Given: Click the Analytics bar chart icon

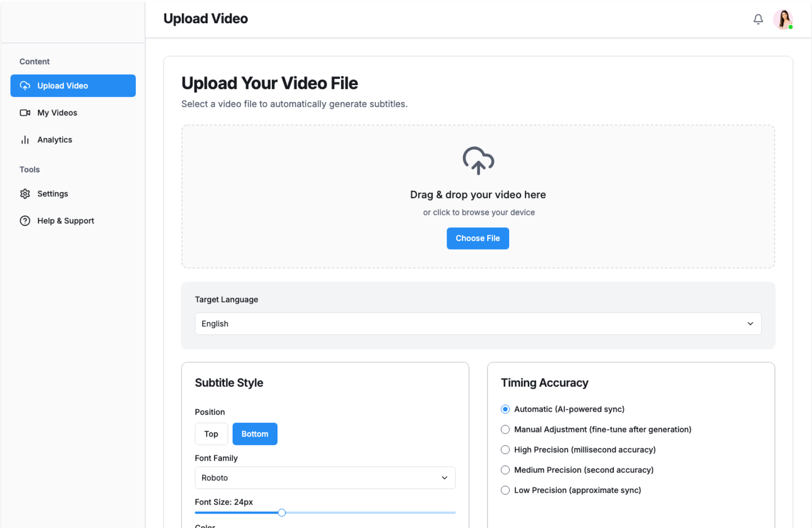Looking at the screenshot, I should point(25,140).
